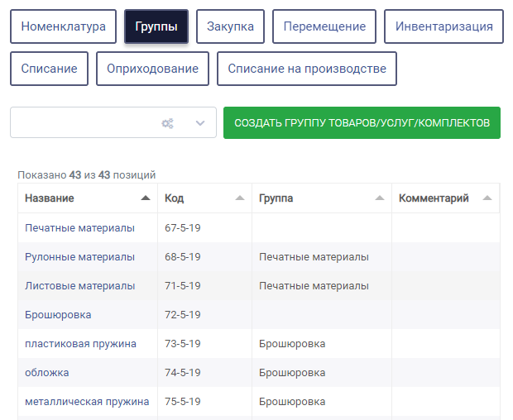Sort by Код column arrow
This screenshot has height=420, width=513.
[240, 198]
